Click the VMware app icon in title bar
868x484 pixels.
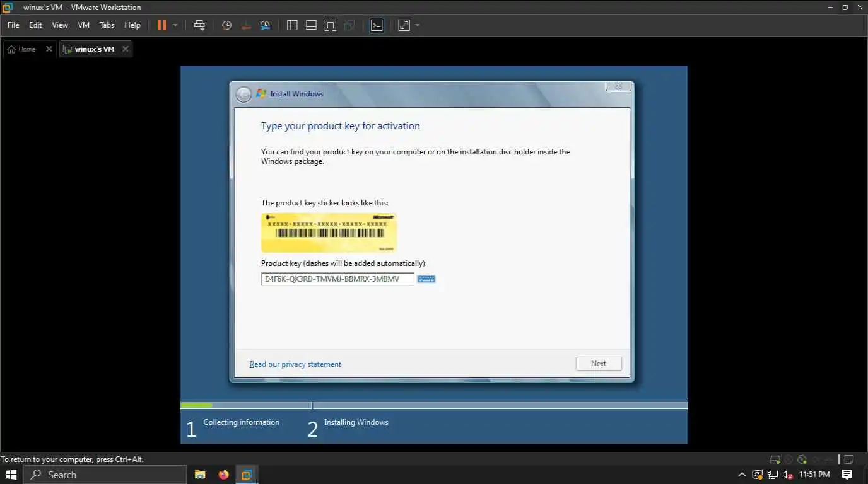point(8,8)
